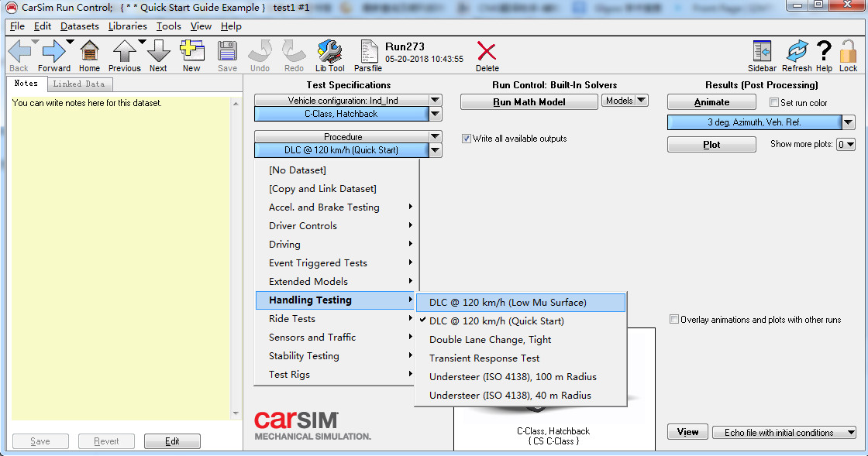Click the Animate button

click(711, 102)
